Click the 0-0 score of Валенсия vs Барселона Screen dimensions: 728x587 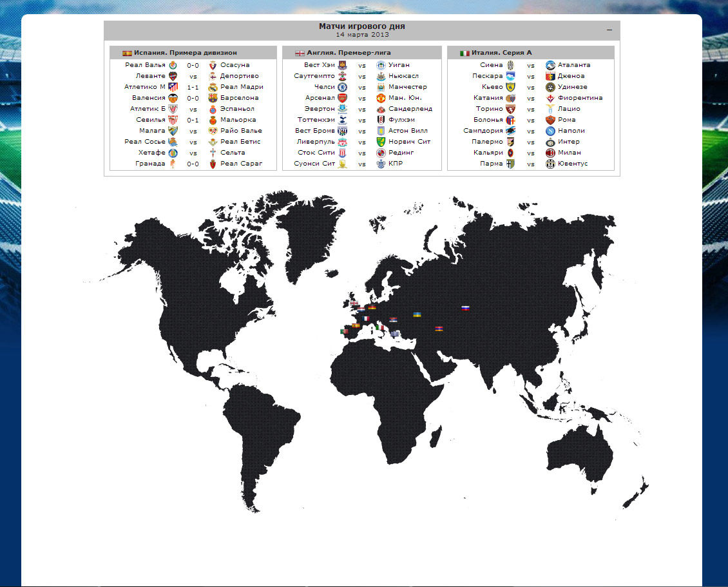tap(193, 99)
